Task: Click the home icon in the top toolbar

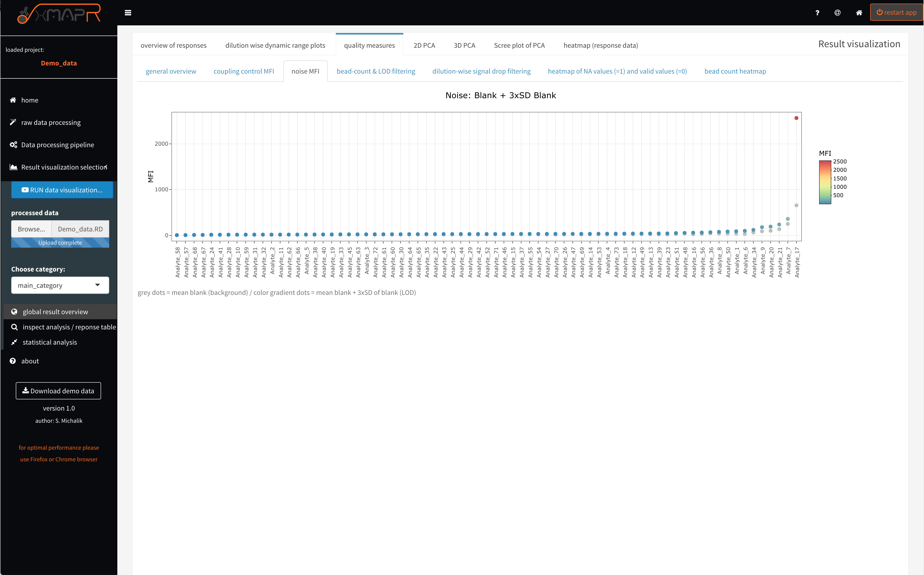Action: tap(859, 12)
